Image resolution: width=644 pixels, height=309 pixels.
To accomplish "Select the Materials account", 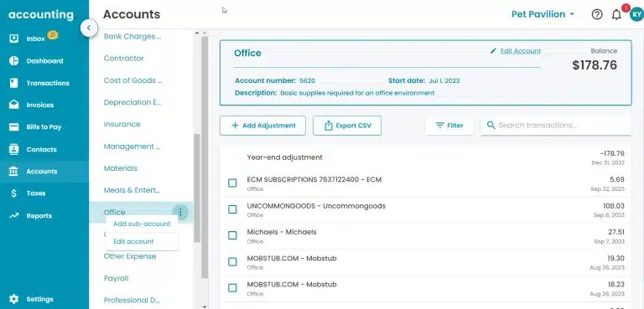I will click(x=121, y=168).
